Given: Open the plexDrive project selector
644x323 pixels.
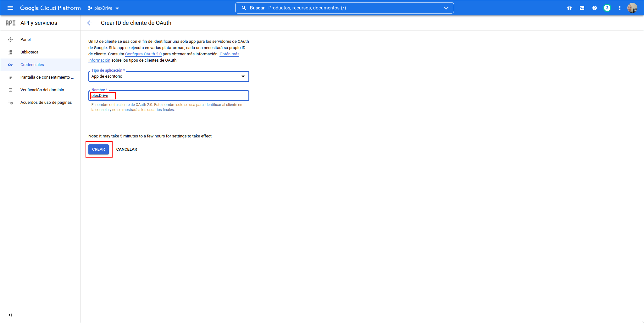Looking at the screenshot, I should point(103,8).
